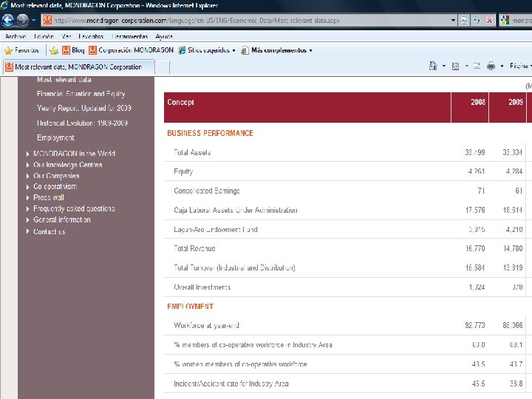Open the Favoritos menu in menu bar
Viewport: 532px width, 399px height.
[91, 36]
